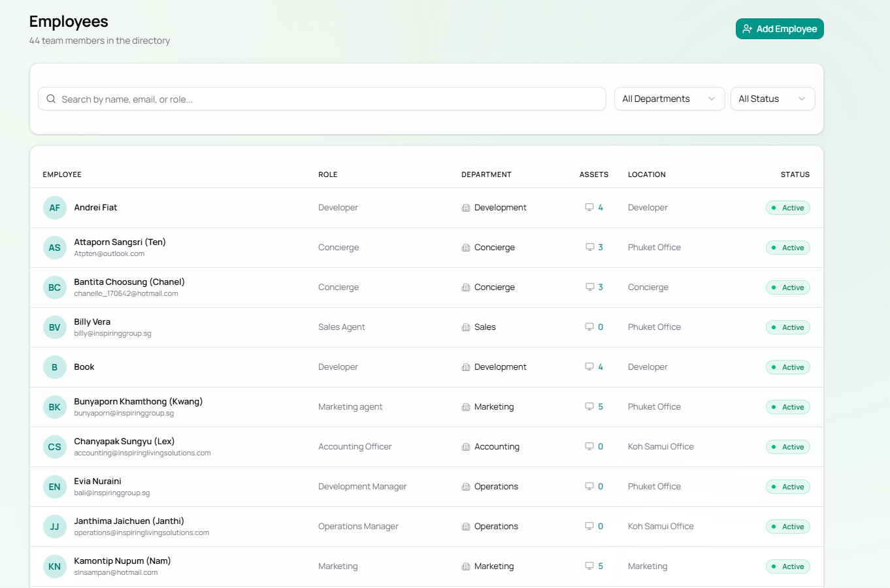Click the email chanelle_170642@hotmail.com
Image resolution: width=890 pixels, height=588 pixels.
point(126,294)
